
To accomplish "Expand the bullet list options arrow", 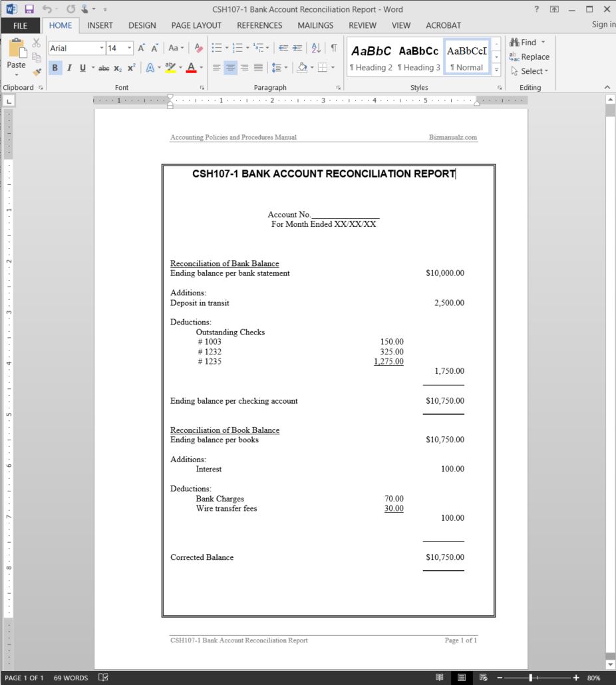I will (227, 48).
